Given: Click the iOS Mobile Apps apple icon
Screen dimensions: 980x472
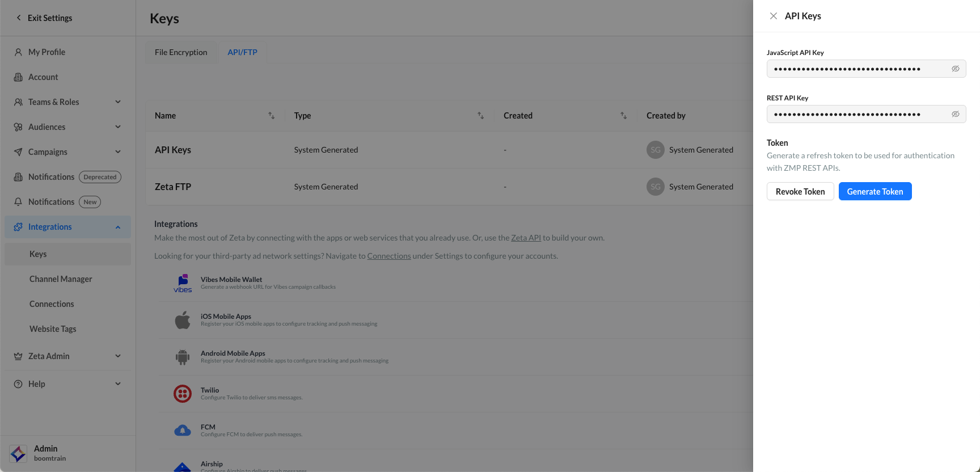Looking at the screenshot, I should tap(183, 320).
